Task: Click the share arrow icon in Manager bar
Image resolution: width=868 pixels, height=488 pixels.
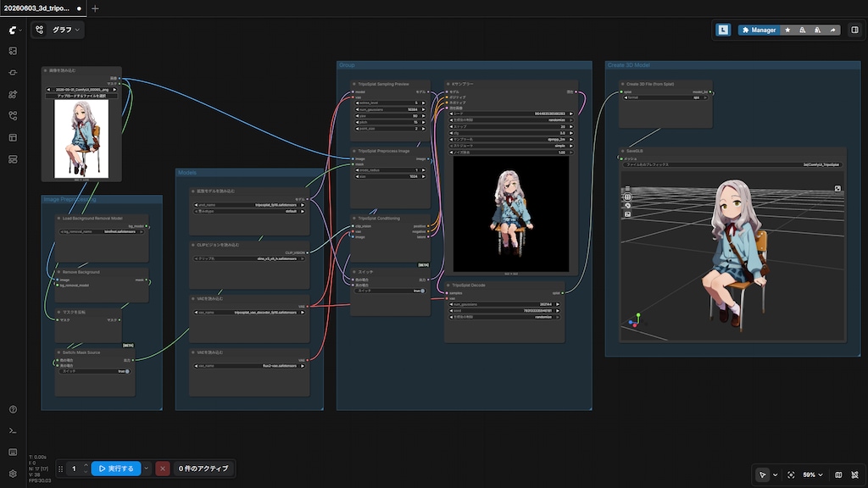Action: pos(832,30)
